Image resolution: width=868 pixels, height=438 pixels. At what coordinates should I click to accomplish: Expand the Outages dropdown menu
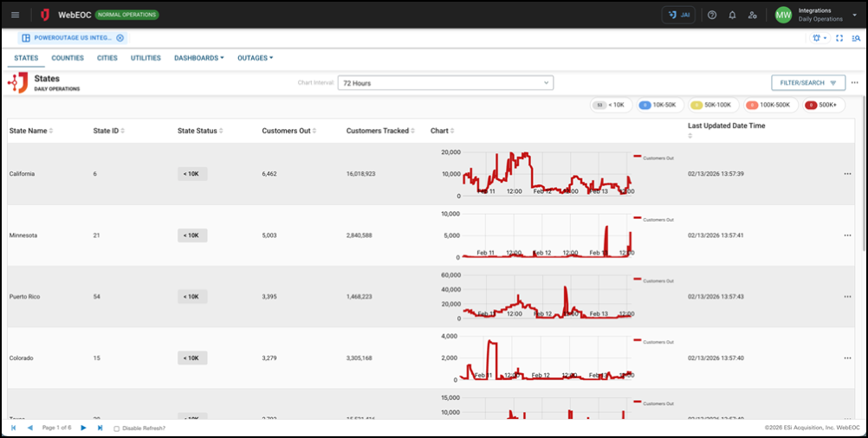tap(255, 58)
